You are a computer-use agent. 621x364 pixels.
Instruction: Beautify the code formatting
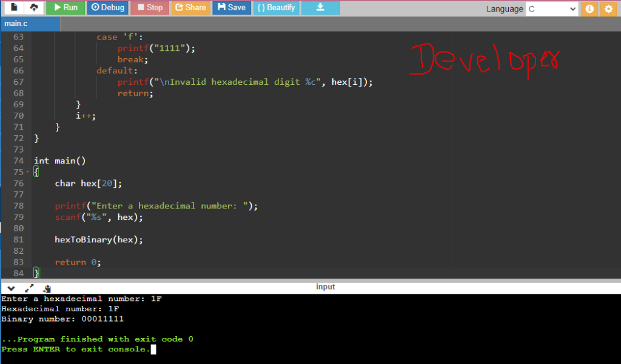pyautogui.click(x=275, y=7)
